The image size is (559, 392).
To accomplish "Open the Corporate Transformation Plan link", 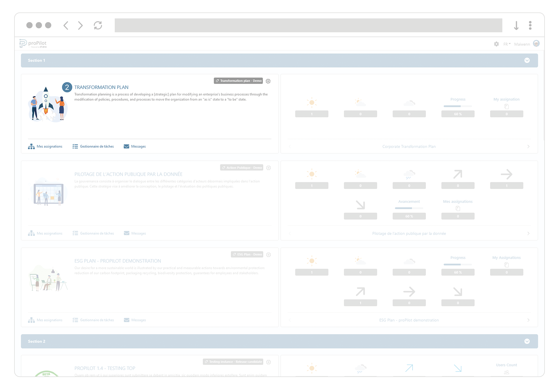I will click(409, 146).
